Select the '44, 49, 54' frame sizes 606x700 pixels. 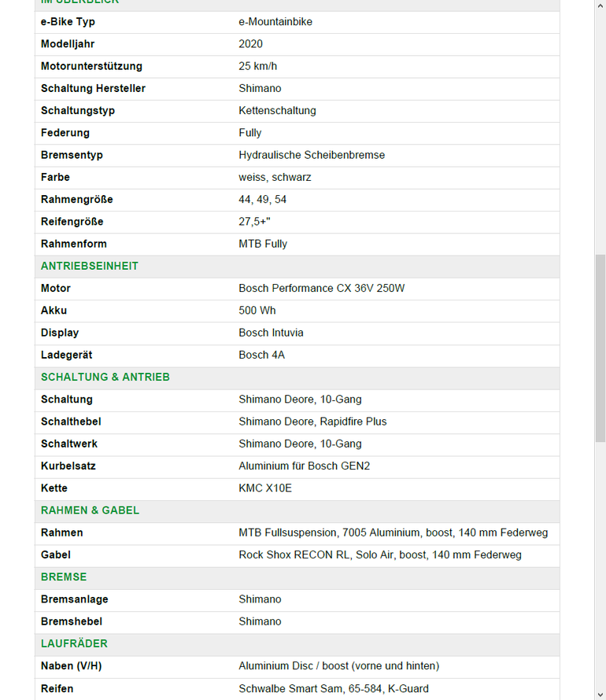pos(263,200)
